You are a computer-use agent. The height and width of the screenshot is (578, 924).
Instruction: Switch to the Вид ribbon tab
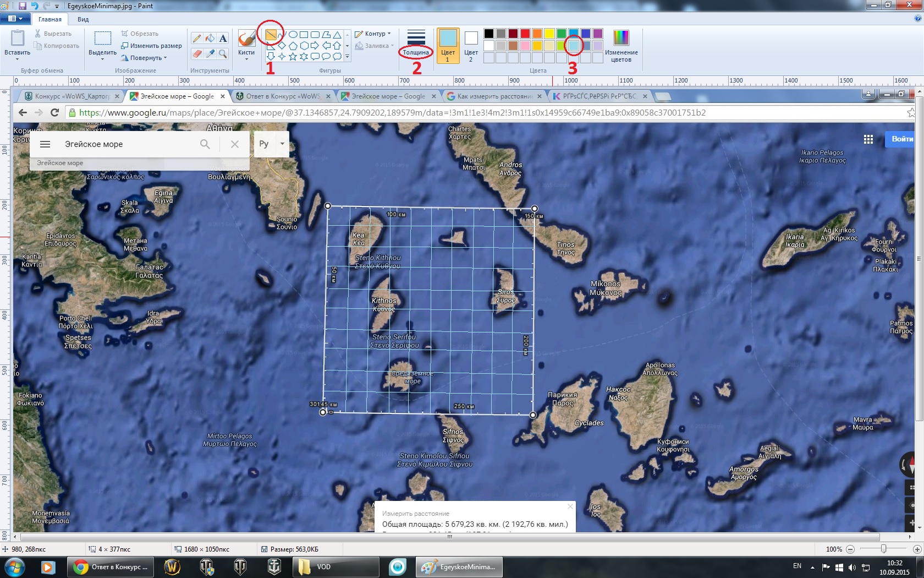tap(83, 19)
